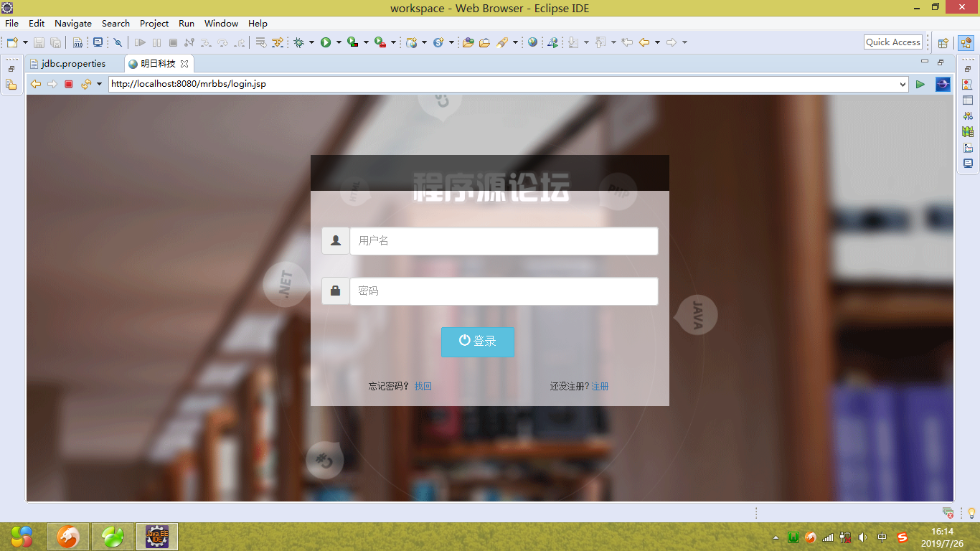Open the External Tools dropdown arrow
This screenshot has width=980, height=551.
(x=393, y=42)
